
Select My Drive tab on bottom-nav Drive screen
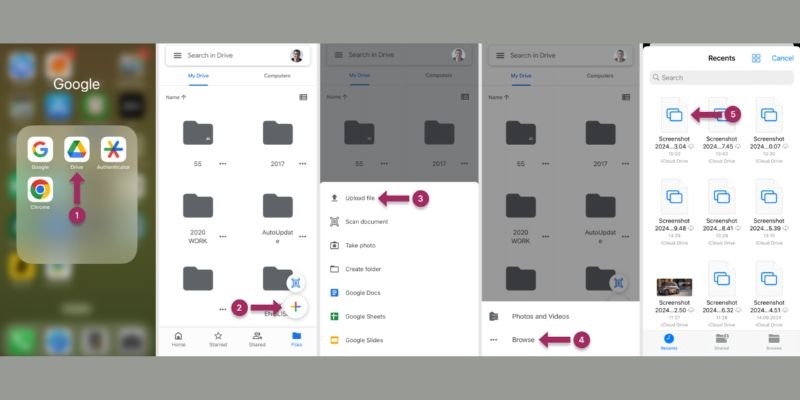coord(198,76)
